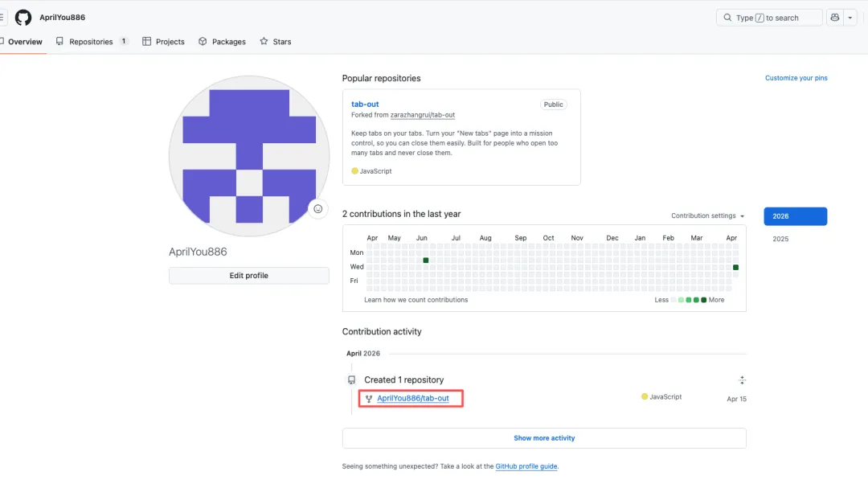The image size is (868, 480).
Task: Open the Contribution settings dropdown
Action: point(707,215)
